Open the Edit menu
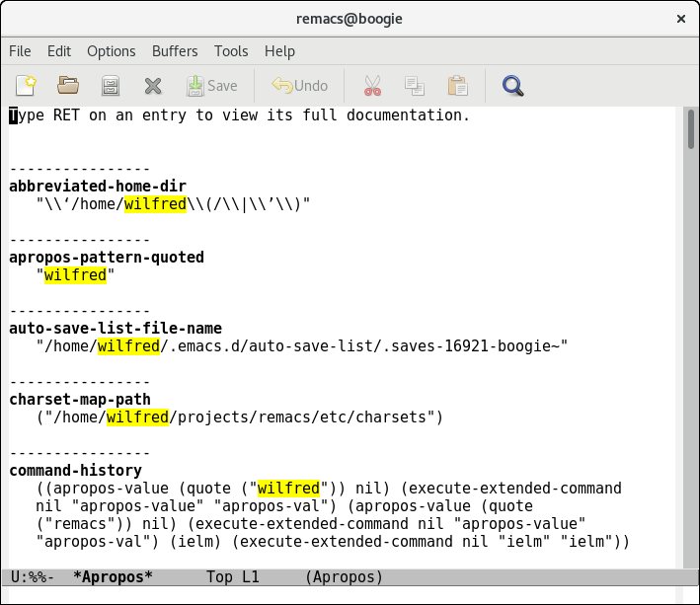 [59, 51]
